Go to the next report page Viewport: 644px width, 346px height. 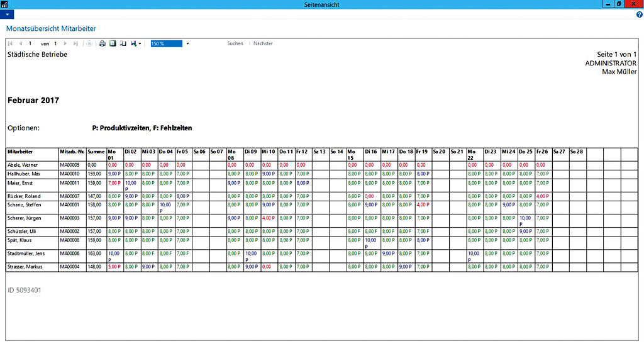pyautogui.click(x=65, y=44)
